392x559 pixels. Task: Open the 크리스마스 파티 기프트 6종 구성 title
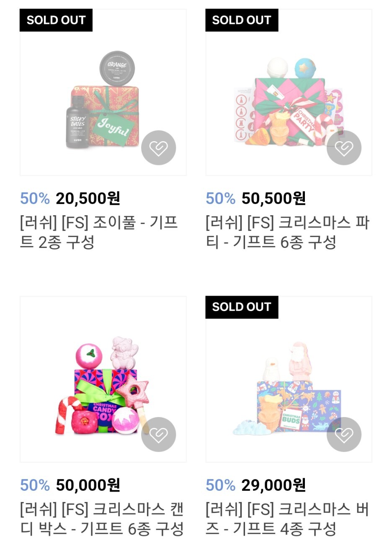click(287, 232)
